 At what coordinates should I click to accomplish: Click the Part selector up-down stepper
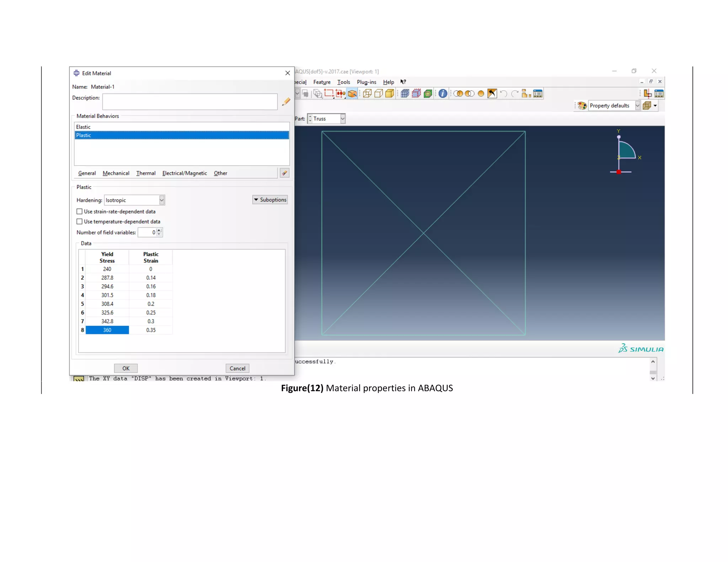[310, 119]
